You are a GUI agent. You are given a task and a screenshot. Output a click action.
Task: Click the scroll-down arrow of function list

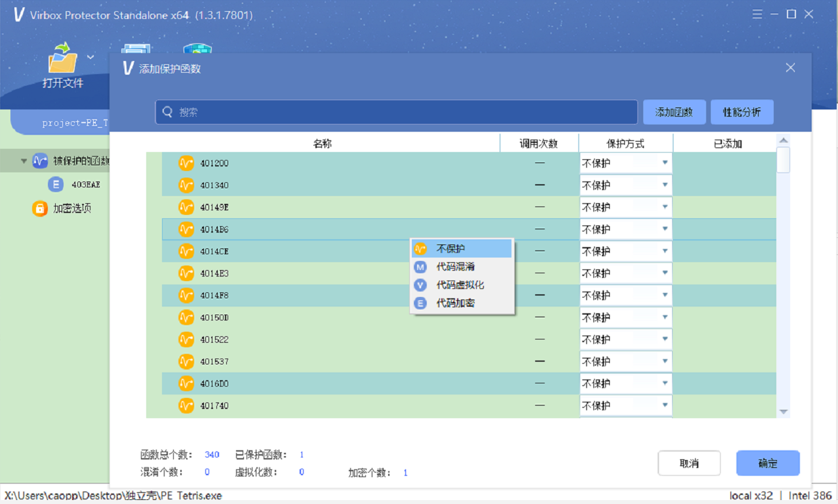tap(783, 412)
